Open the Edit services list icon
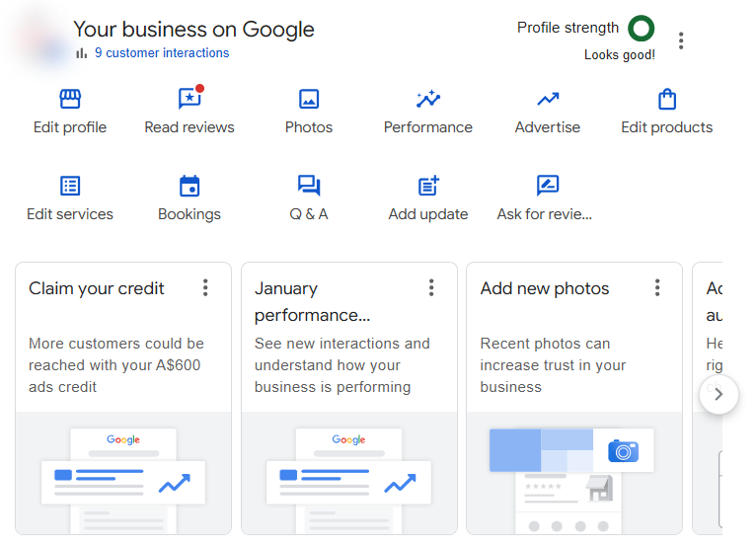 70,187
